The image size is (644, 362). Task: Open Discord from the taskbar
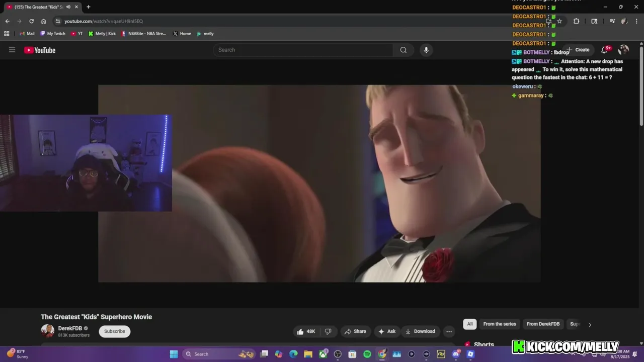click(x=456, y=354)
